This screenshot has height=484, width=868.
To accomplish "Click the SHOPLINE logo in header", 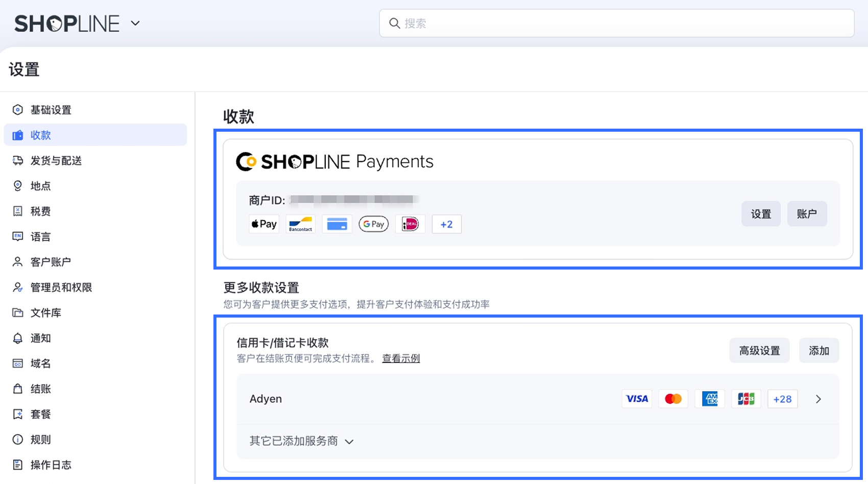I will coord(67,23).
